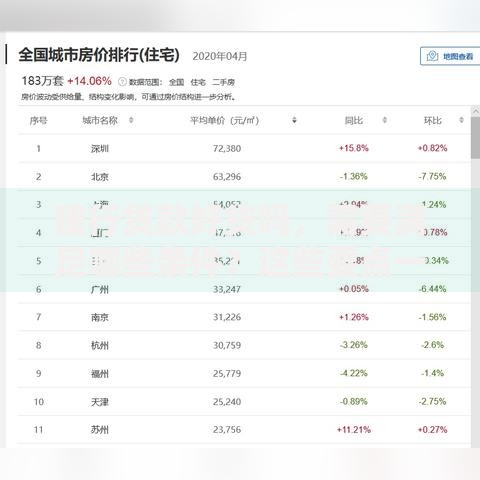The width and height of the screenshot is (480, 480).
Task: Click the +0.05% year-over-year value
Action: [354, 289]
